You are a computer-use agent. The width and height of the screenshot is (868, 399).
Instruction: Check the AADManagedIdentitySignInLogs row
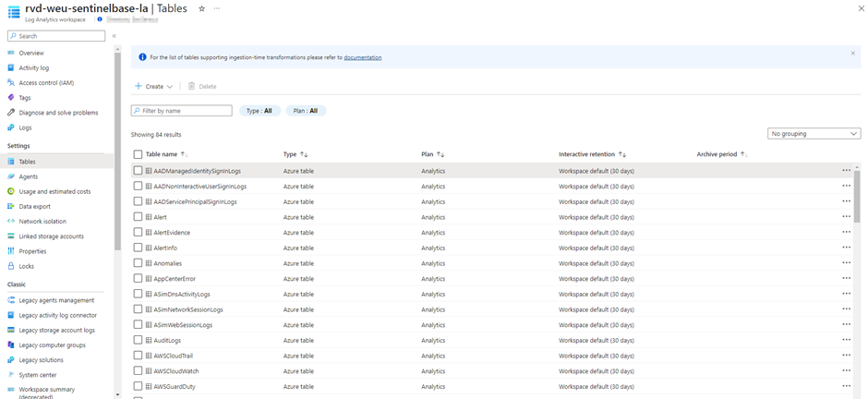point(138,171)
